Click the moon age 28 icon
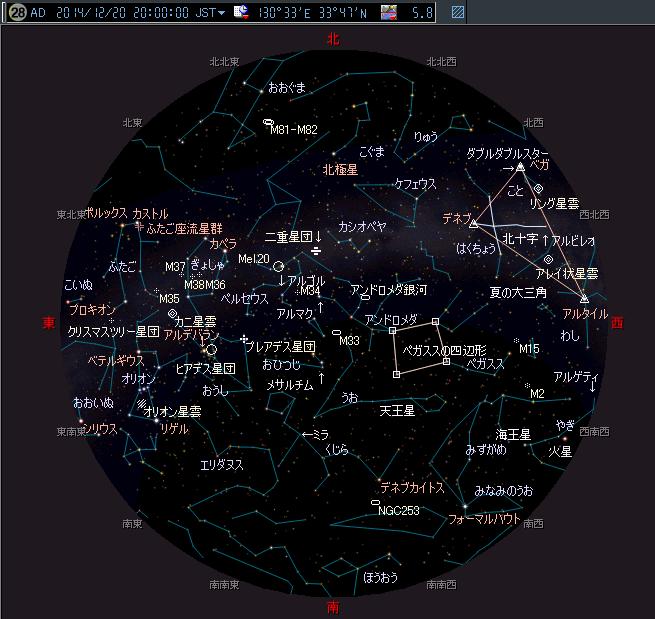This screenshot has width=655, height=619. (x=17, y=13)
